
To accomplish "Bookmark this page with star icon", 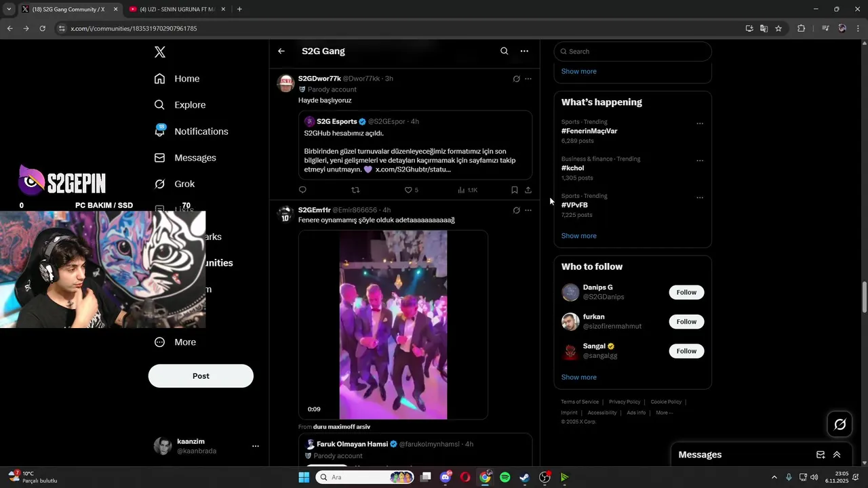I will (778, 28).
